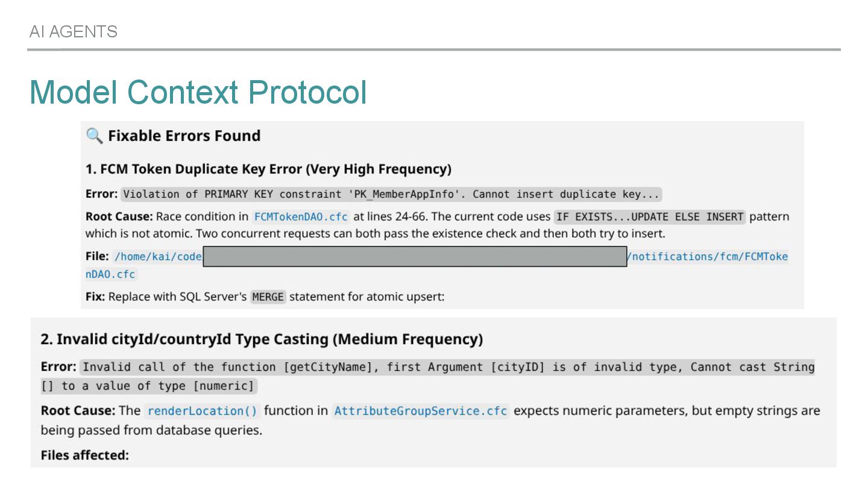Open the /home/kai/code file path link
Image resolution: width=868 pixels, height=488 pixels.
pyautogui.click(x=158, y=257)
